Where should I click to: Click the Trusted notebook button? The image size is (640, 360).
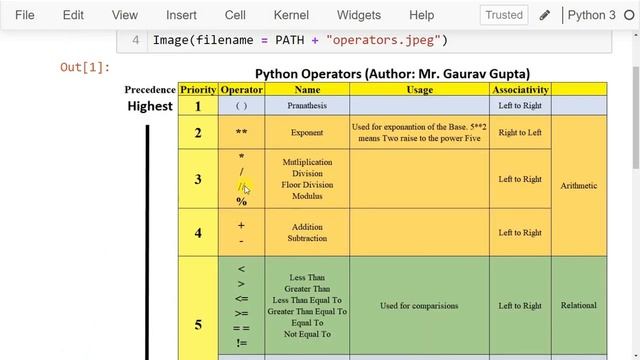click(x=504, y=15)
